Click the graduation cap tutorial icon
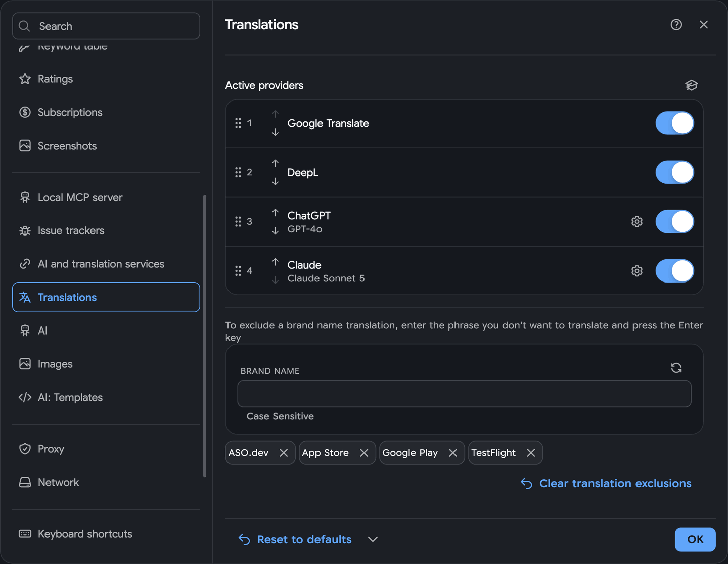Viewport: 728px width, 564px height. pyautogui.click(x=692, y=85)
